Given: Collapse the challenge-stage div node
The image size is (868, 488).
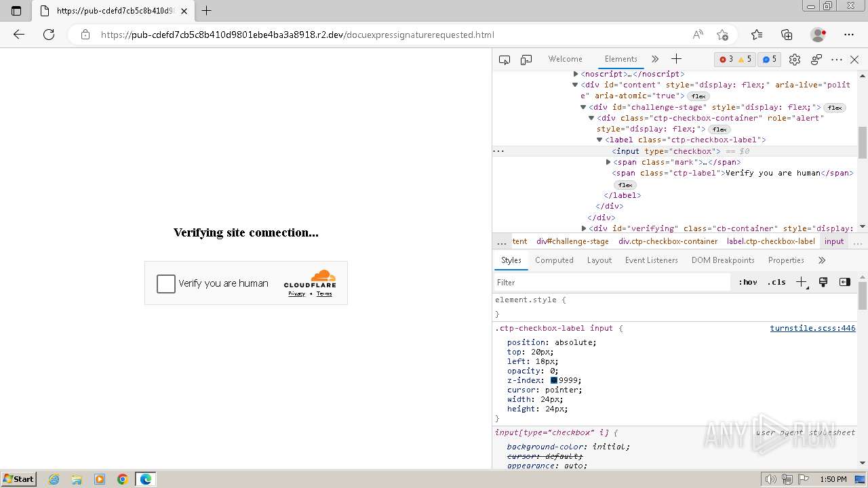Looking at the screenshot, I should [x=583, y=107].
